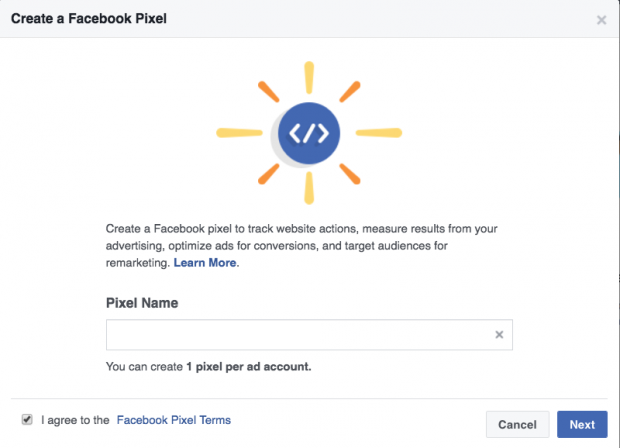Click the Cancel button
Viewport: 620px width, 448px height.
pyautogui.click(x=518, y=424)
